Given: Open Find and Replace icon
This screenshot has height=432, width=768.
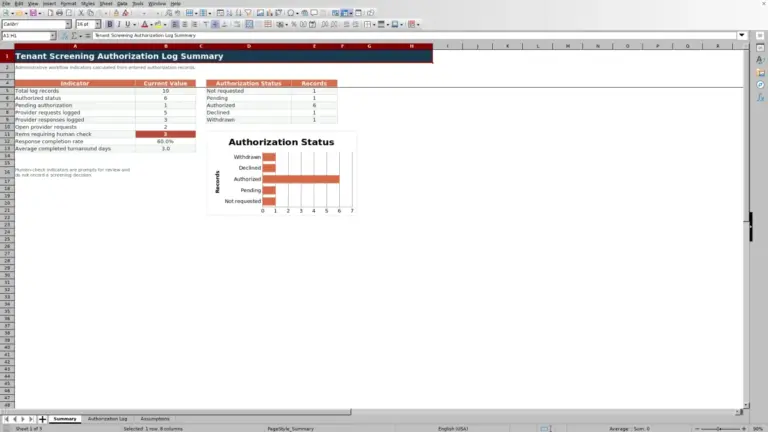Looking at the screenshot, I should point(168,13).
